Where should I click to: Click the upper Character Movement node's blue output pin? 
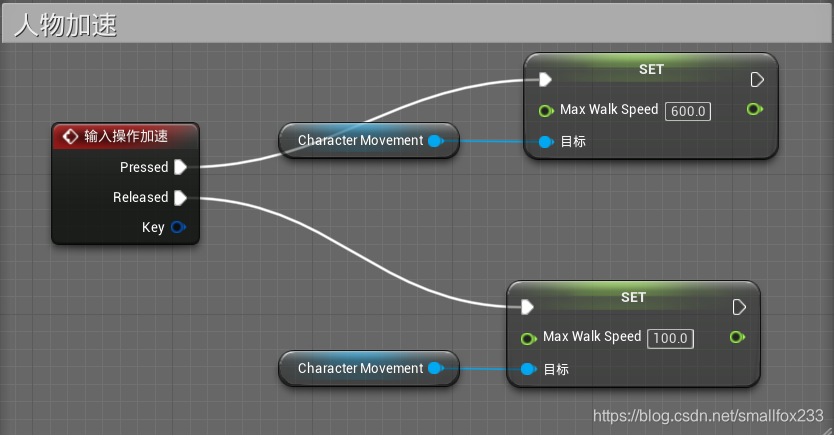[x=436, y=141]
